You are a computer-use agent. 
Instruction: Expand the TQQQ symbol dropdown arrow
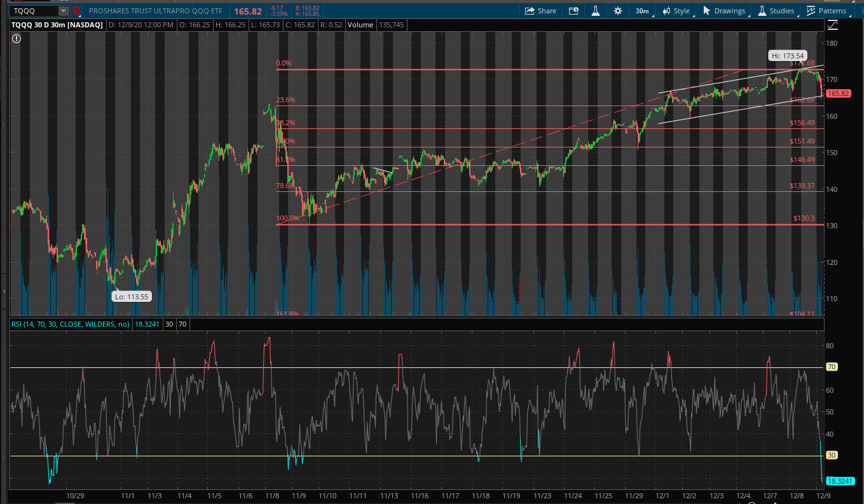pos(62,11)
